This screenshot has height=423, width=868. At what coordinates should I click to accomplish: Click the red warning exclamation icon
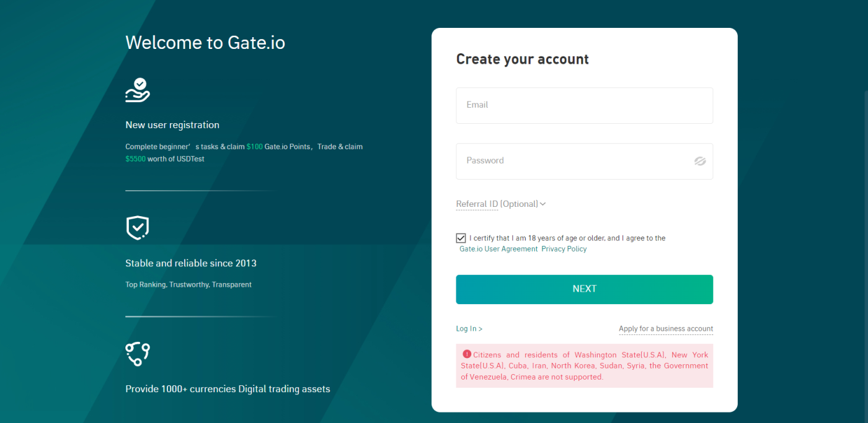(467, 354)
